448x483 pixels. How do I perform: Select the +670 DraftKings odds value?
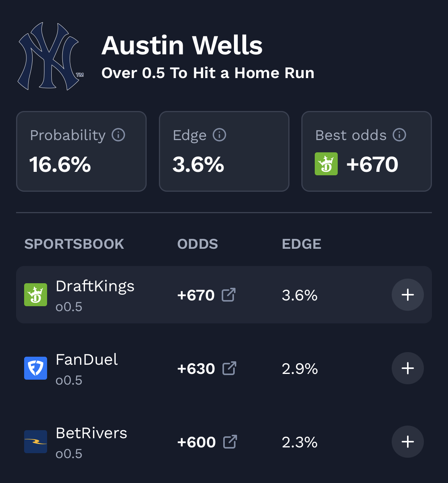196,295
